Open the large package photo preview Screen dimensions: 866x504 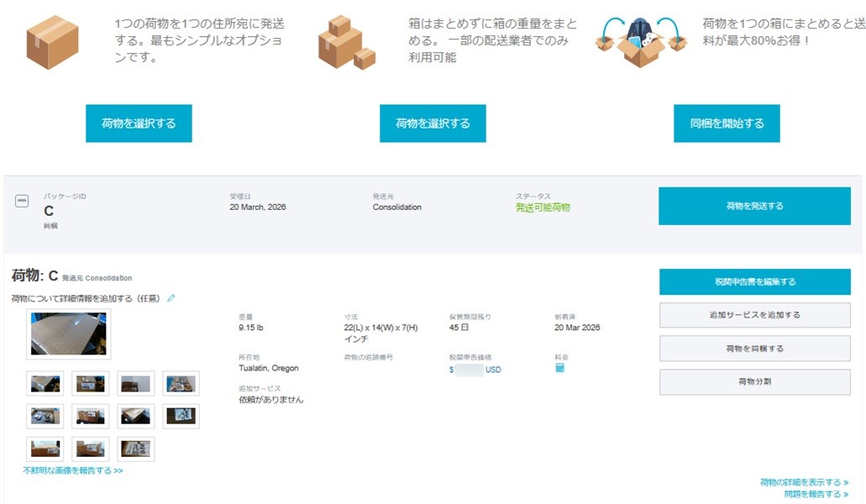point(69,334)
